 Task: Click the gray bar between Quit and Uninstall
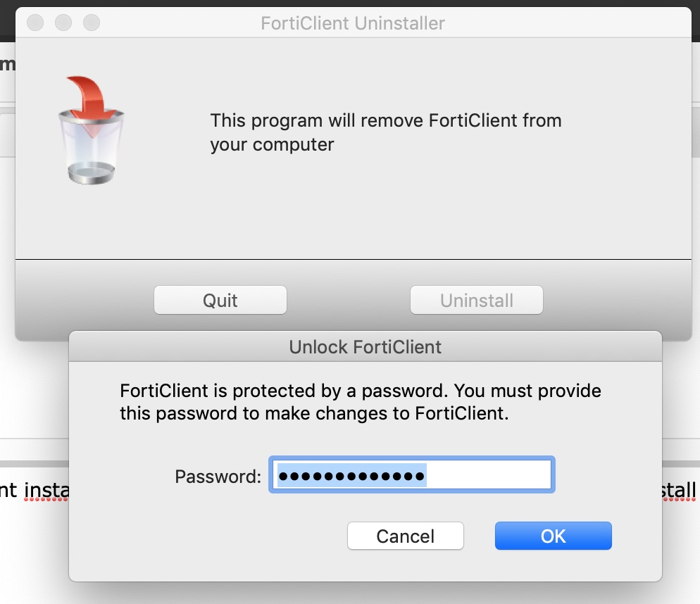(349, 301)
